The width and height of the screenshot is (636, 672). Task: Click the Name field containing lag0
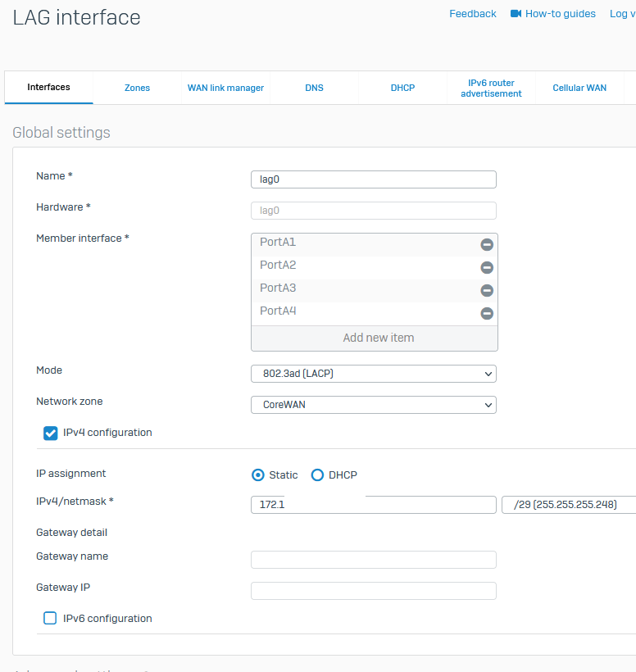click(x=373, y=179)
